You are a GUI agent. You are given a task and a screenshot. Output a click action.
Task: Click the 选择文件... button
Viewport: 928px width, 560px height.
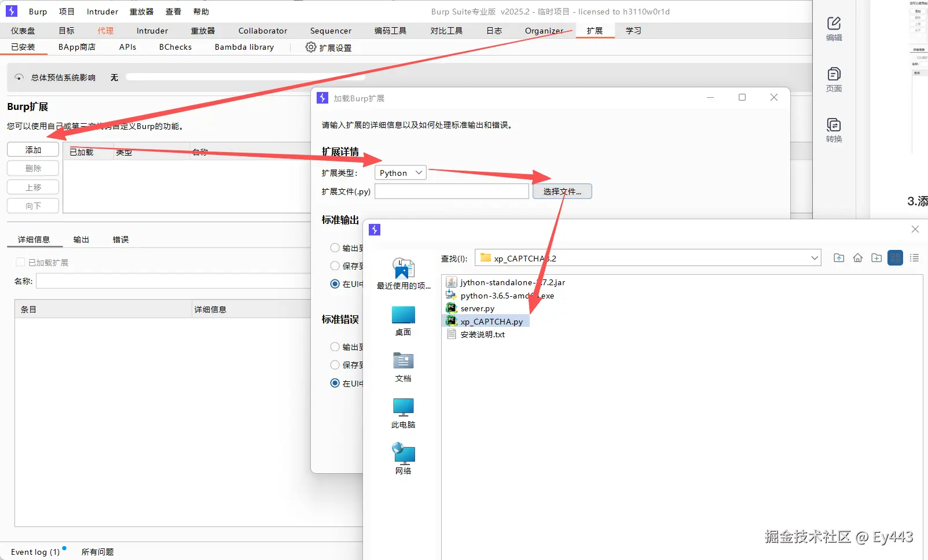pos(562,191)
